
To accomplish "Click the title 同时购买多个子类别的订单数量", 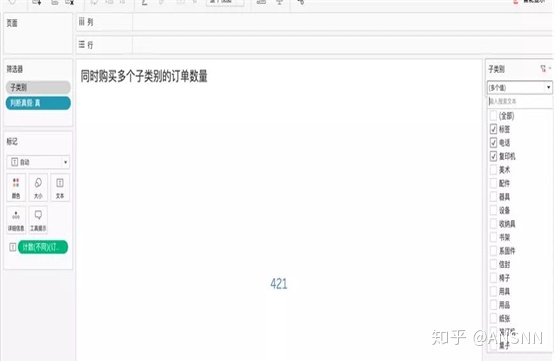I will pyautogui.click(x=144, y=76).
